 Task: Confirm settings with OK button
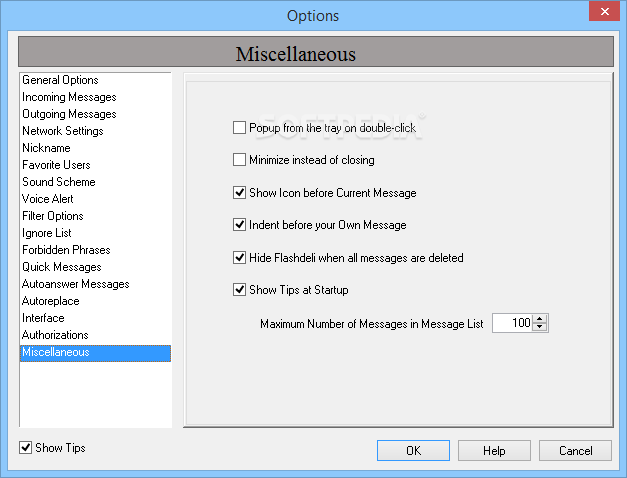[x=413, y=450]
